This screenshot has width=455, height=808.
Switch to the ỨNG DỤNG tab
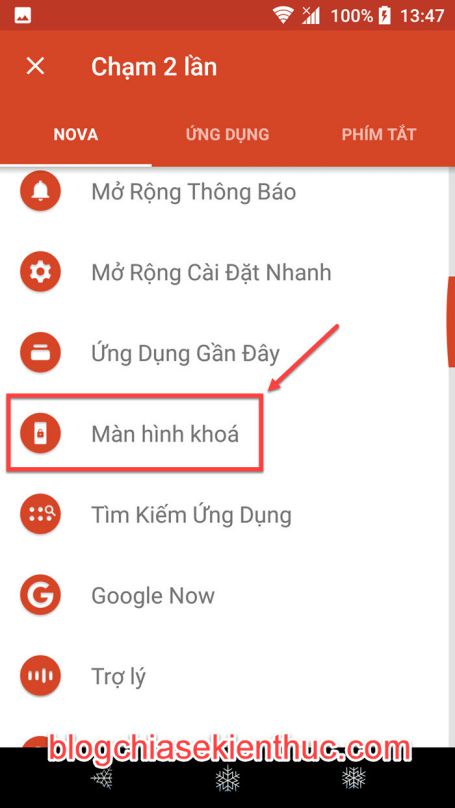point(227,134)
